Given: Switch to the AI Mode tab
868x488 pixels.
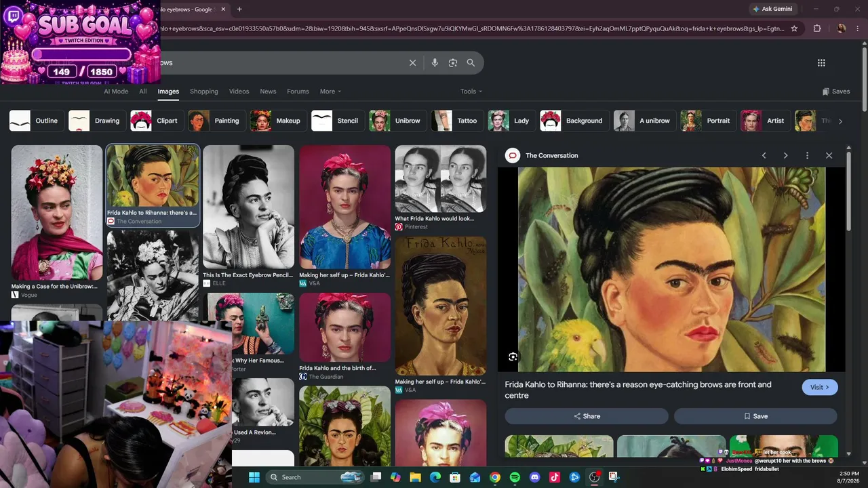Looking at the screenshot, I should [116, 91].
